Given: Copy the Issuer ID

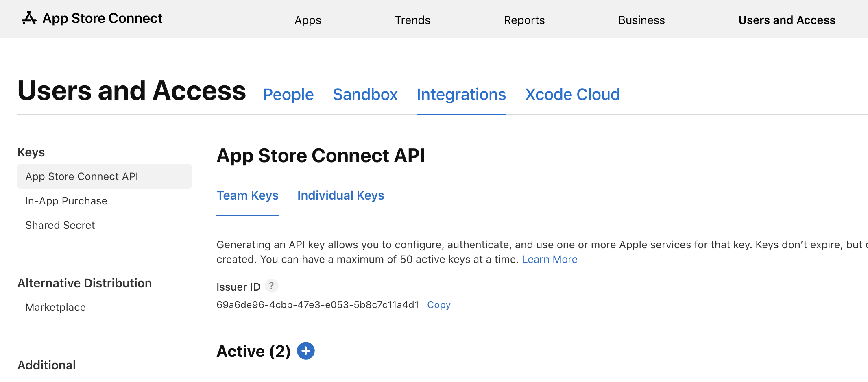Looking at the screenshot, I should 439,305.
